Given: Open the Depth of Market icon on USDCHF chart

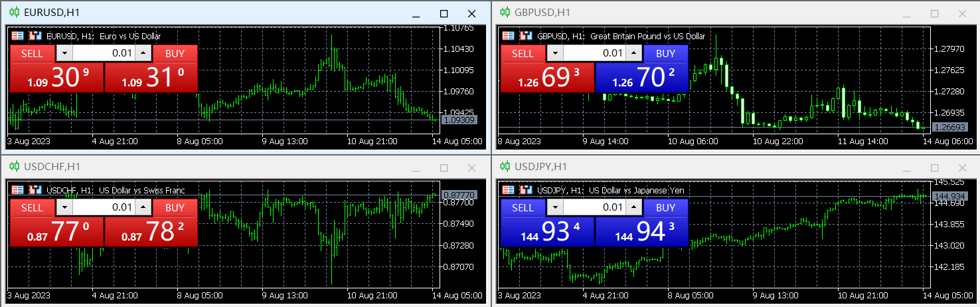Looking at the screenshot, I should click(34, 191).
